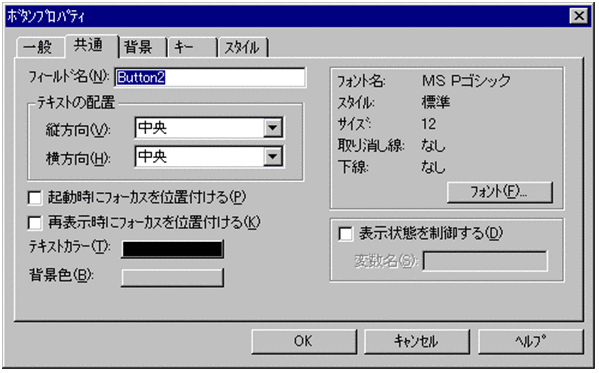The image size is (599, 373).
Task: Select the 共通 tab
Action: [91, 46]
